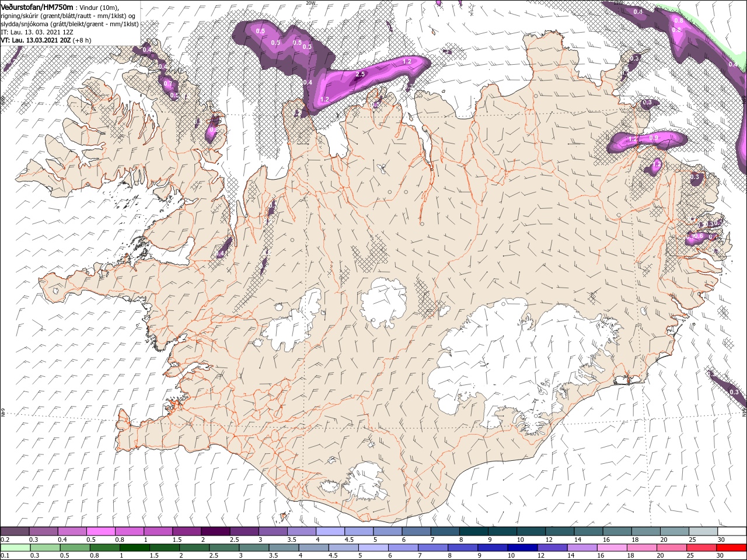This screenshot has height=560, width=747.
Task: Select bright red rain swatch for over 30 mm
Action: [732, 548]
